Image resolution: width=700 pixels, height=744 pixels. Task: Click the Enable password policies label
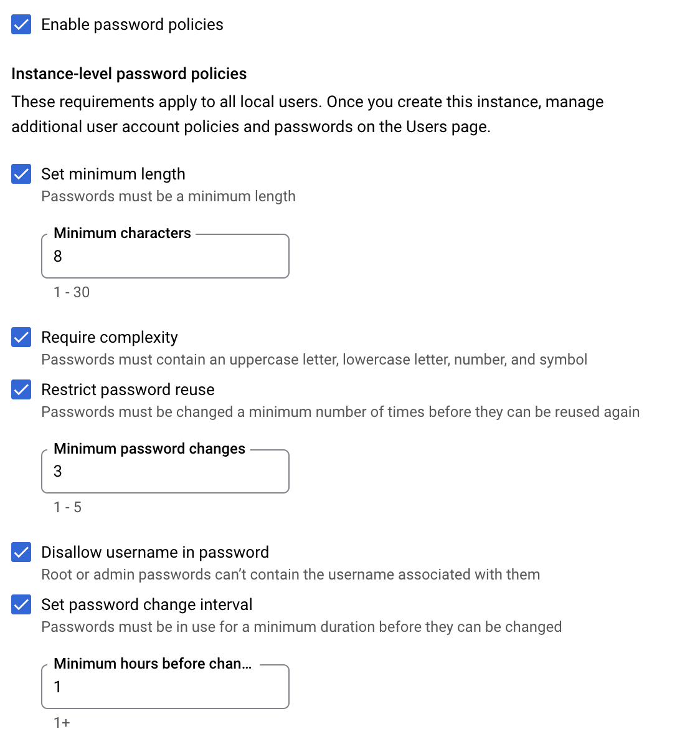[x=132, y=24]
